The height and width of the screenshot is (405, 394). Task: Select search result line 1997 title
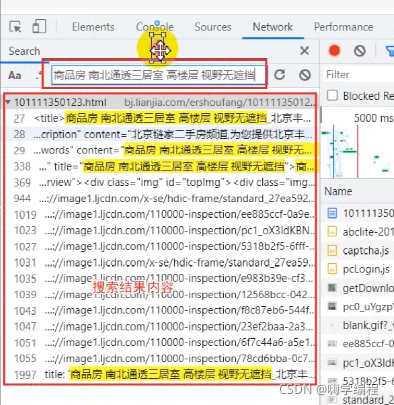pos(160,374)
